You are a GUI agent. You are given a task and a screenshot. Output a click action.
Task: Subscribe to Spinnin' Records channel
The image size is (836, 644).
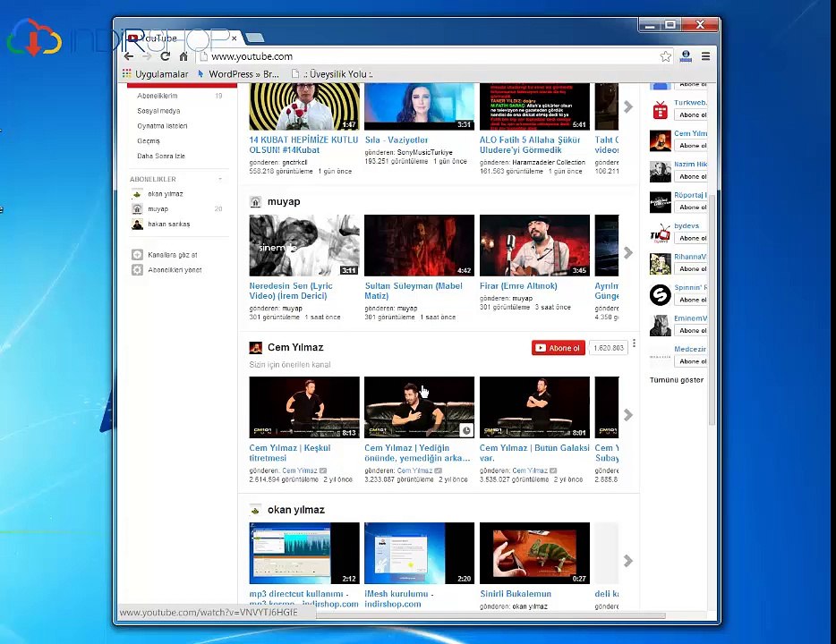(x=691, y=300)
